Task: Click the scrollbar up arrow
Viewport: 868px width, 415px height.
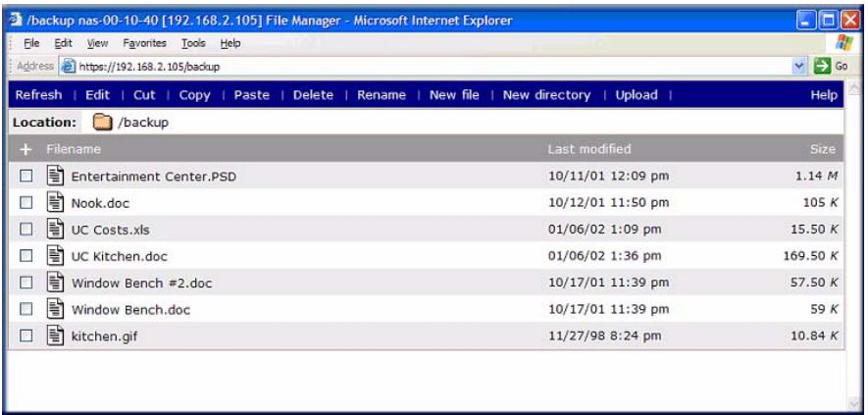Action: click(x=853, y=87)
